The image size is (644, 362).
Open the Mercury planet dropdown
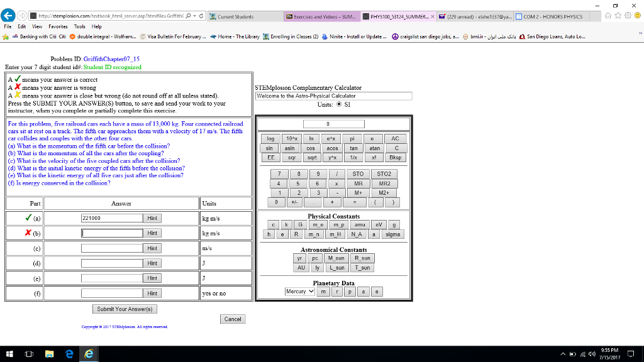pyautogui.click(x=300, y=292)
